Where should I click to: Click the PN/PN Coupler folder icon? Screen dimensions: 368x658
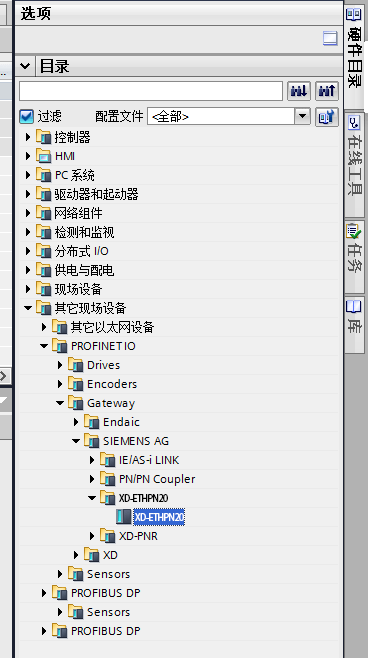pyautogui.click(x=107, y=479)
